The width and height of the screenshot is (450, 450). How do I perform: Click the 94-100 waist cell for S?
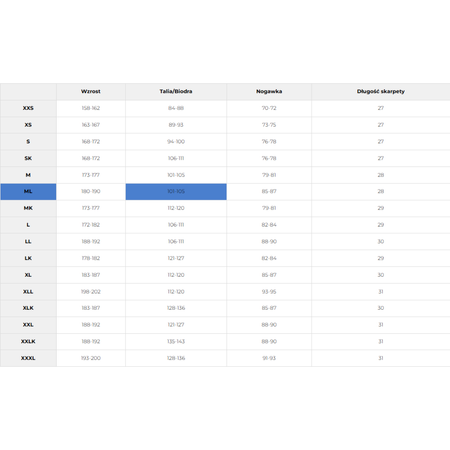tap(176, 141)
